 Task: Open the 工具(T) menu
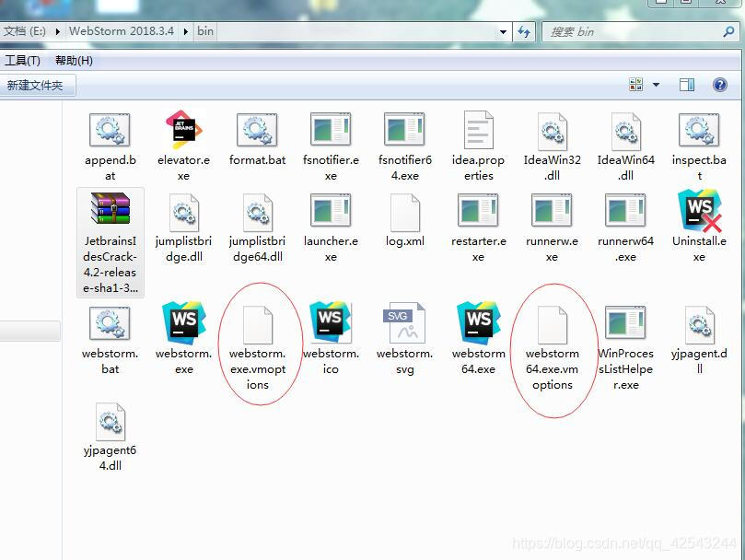pyautogui.click(x=22, y=61)
